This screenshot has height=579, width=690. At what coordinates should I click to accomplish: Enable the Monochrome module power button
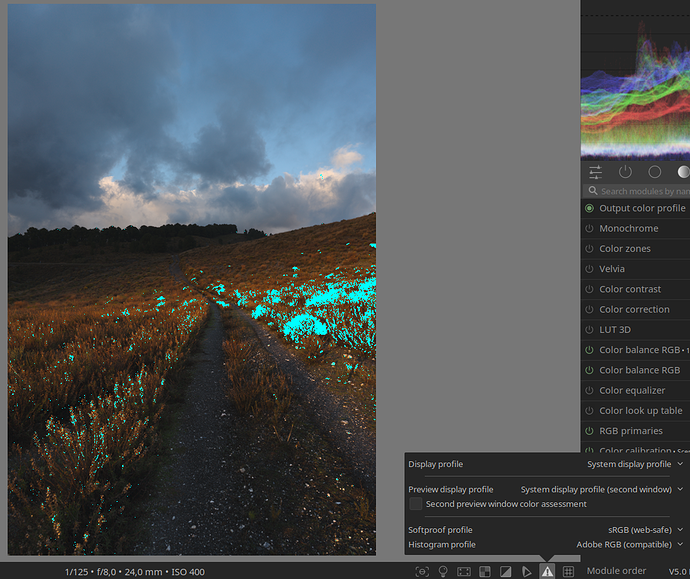(589, 229)
